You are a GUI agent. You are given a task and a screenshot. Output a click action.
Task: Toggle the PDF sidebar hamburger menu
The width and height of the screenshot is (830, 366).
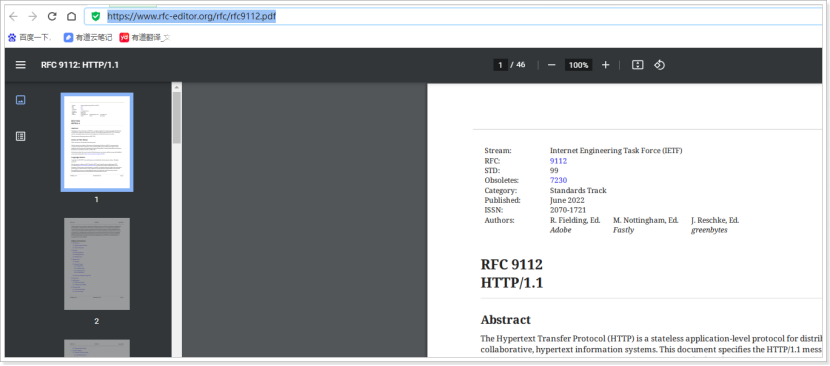[21, 65]
